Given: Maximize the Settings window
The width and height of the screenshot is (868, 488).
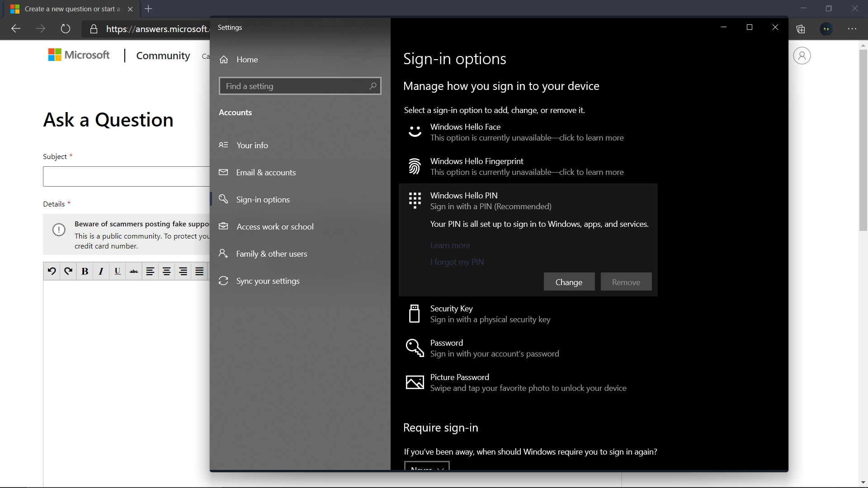Looking at the screenshot, I should [x=750, y=27].
